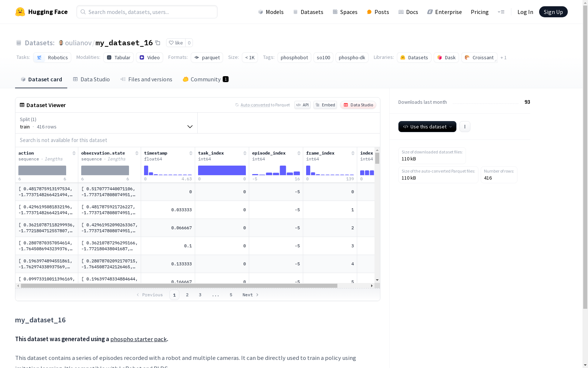Open Docs in top navigation
Screen dimensions: 588x368
pos(408,12)
